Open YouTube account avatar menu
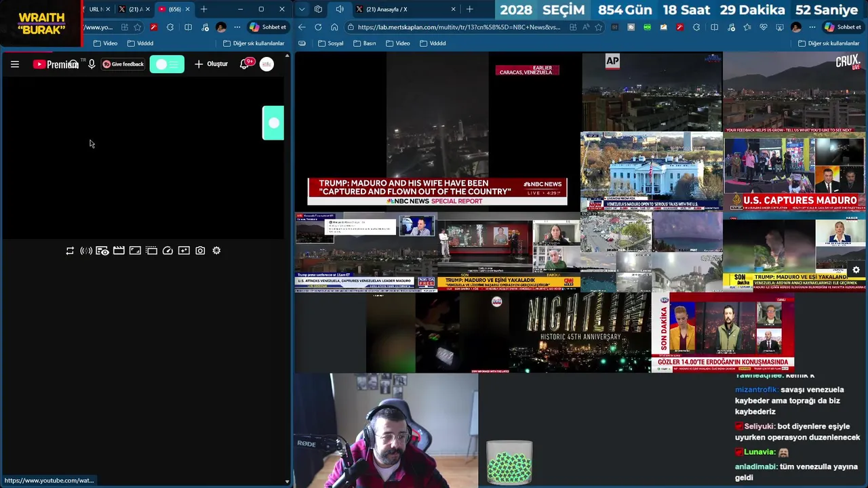This screenshot has width=868, height=488. pos(267,64)
